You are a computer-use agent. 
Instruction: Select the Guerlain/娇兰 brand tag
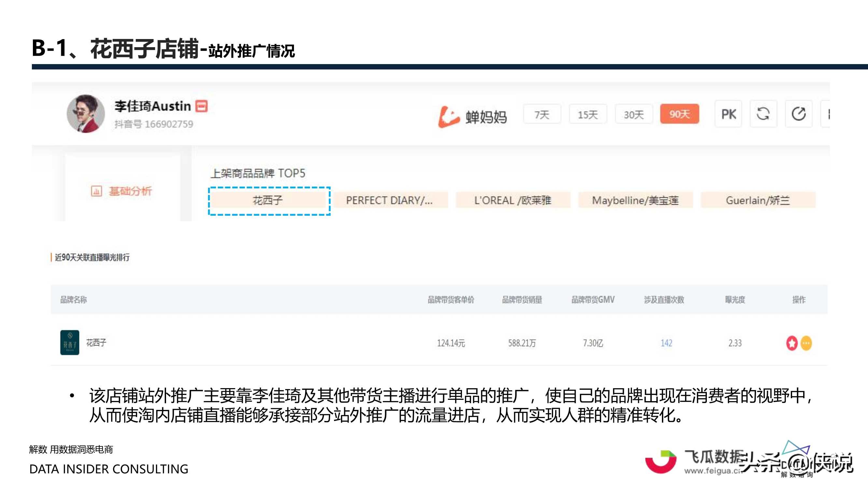(x=758, y=200)
